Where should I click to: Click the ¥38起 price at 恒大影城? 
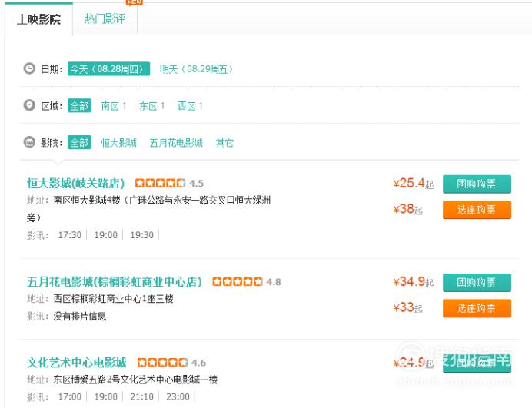click(407, 209)
